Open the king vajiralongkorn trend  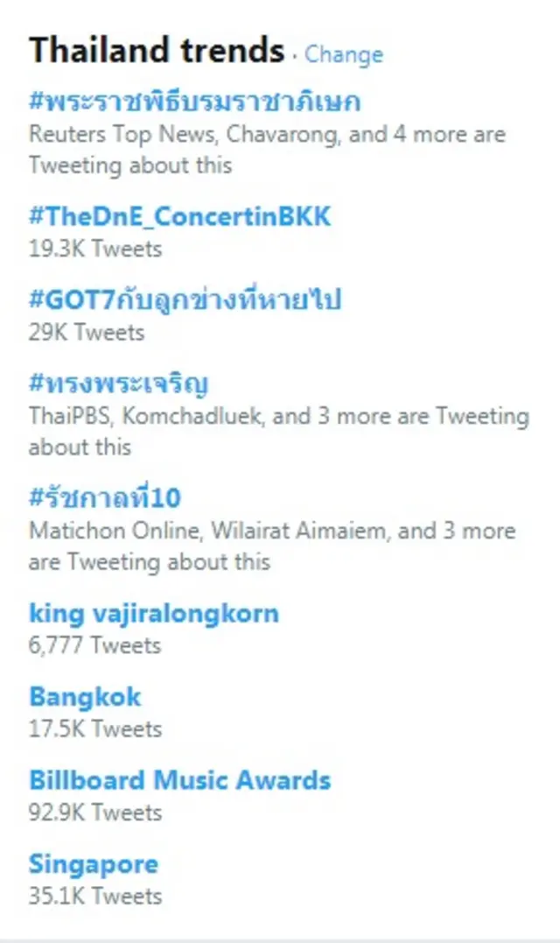154,613
